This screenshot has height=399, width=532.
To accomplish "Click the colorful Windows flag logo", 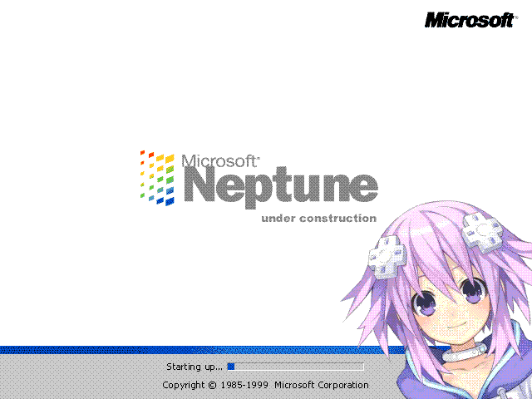I will [157, 178].
